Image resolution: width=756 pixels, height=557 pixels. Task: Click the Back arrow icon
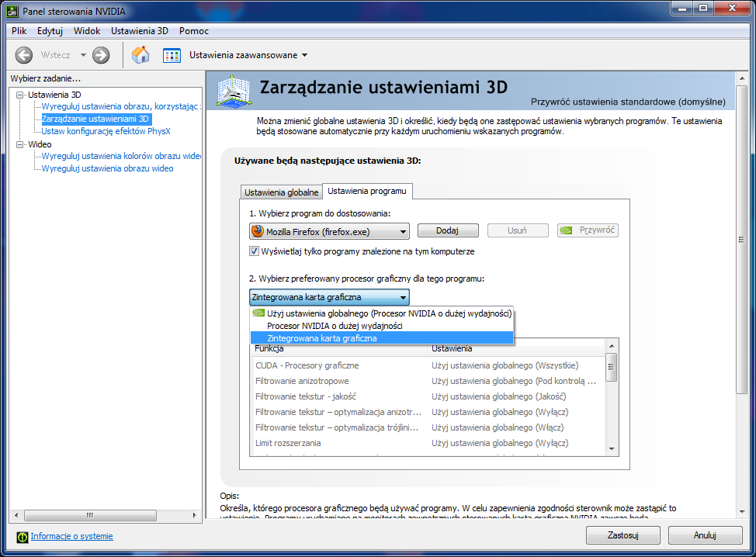pos(23,55)
